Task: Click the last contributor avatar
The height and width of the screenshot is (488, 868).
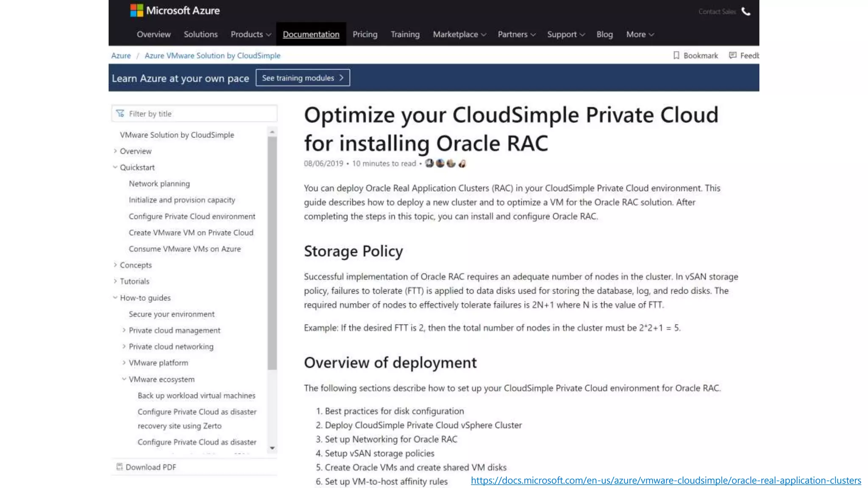Action: click(x=462, y=163)
